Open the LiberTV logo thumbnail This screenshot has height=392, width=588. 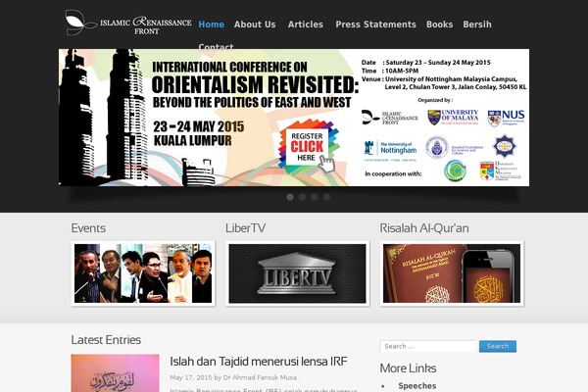pos(297,273)
